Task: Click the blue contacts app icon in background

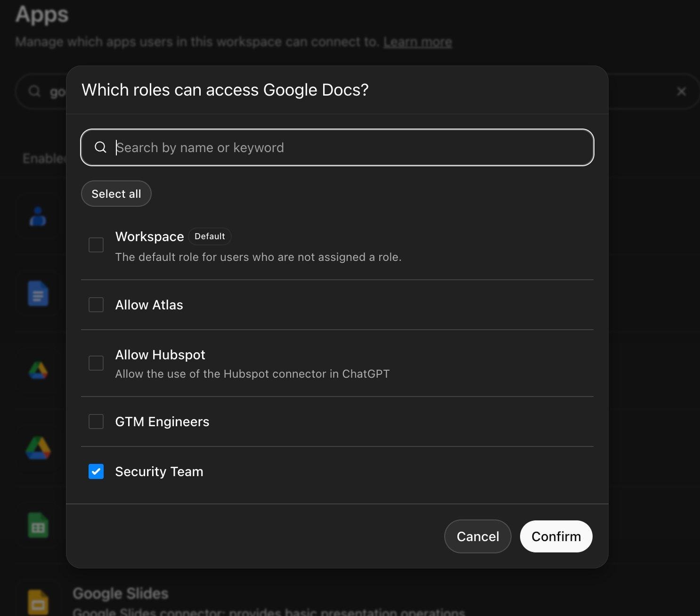Action: tap(38, 217)
